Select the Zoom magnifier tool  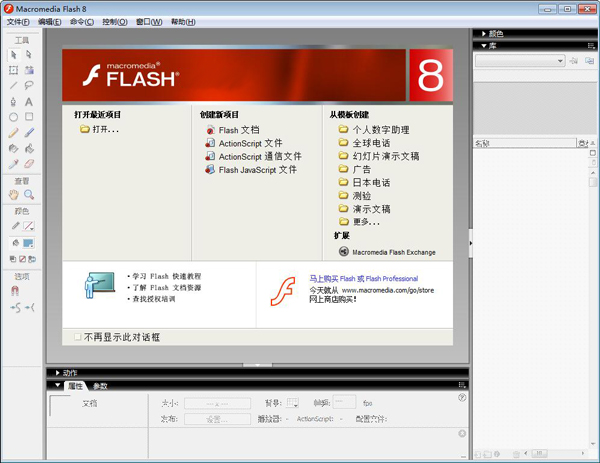coord(29,194)
